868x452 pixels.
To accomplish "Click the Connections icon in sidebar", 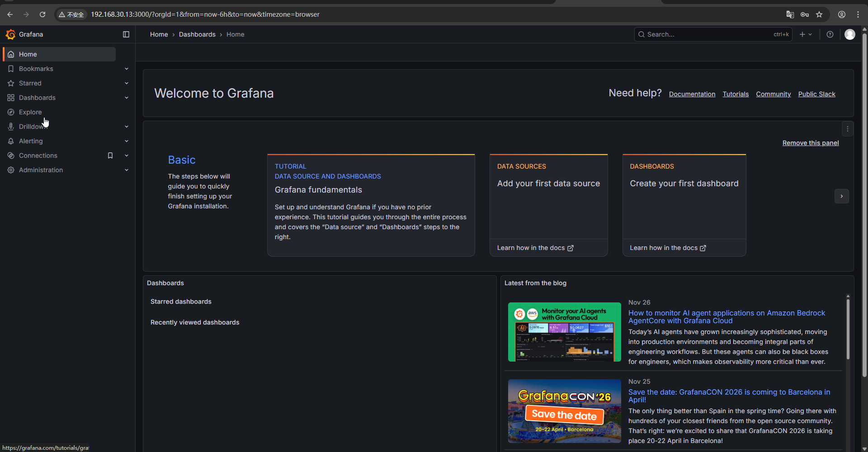I will [11, 155].
